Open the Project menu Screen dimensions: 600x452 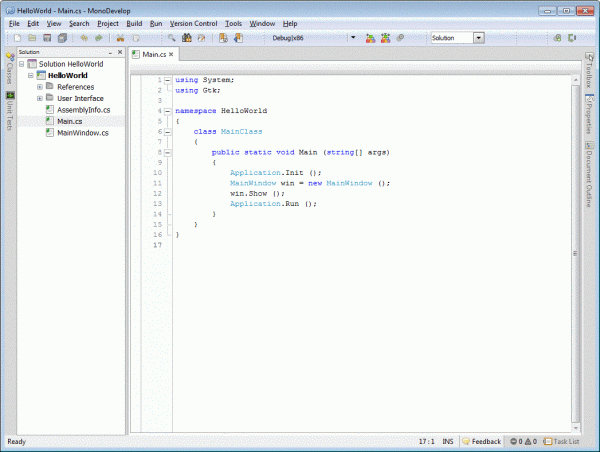pos(108,24)
